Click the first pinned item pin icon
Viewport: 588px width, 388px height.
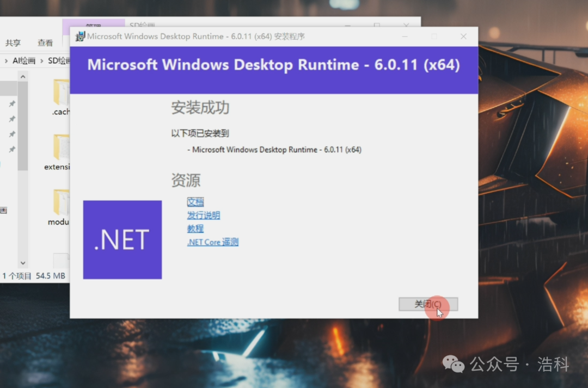point(12,103)
